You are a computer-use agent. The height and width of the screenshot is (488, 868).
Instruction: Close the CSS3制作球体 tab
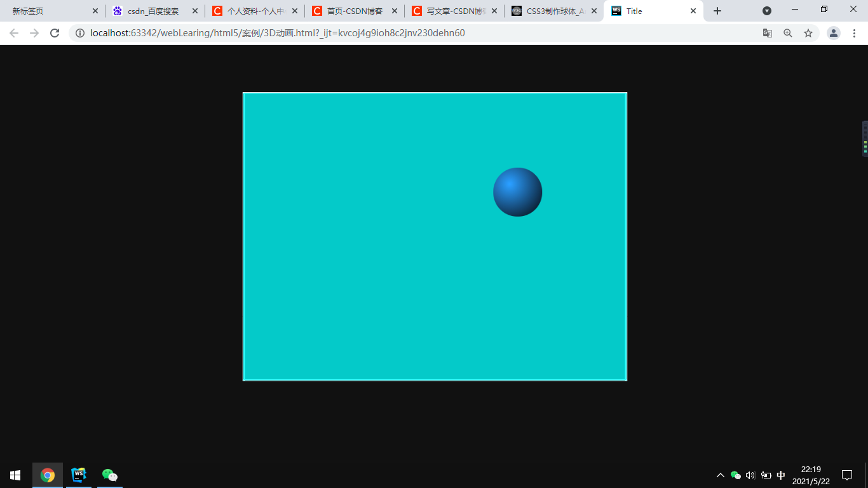click(x=594, y=11)
